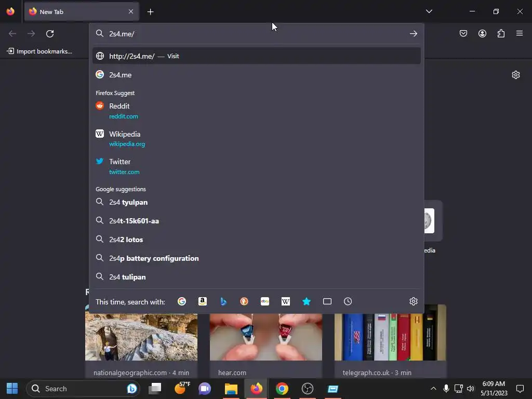Screen dimensions: 532x399
Task: Show hidden system tray icons
Action: point(433,389)
